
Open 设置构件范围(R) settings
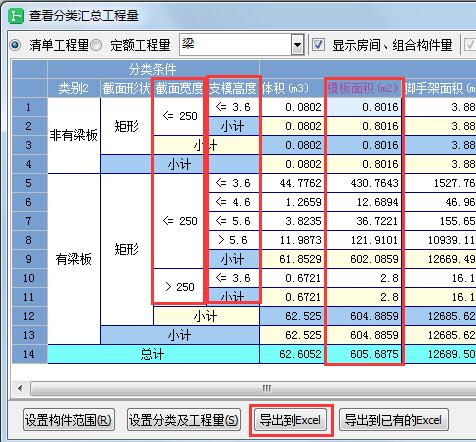coord(69,420)
